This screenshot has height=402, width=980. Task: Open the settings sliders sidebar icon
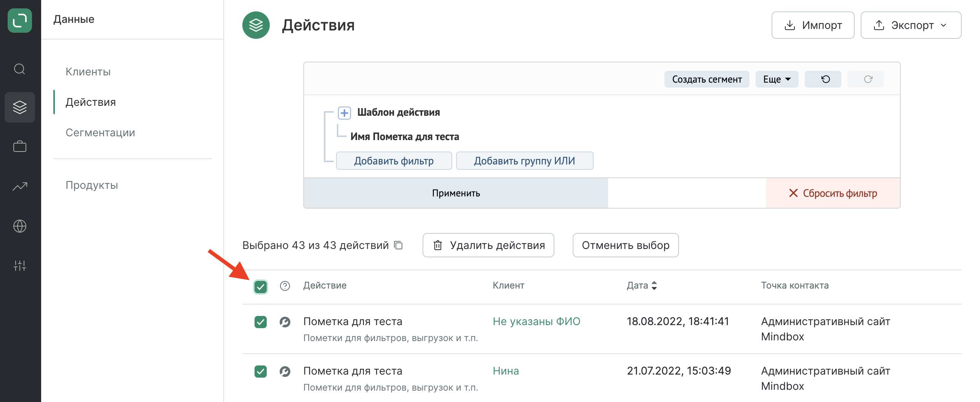pyautogui.click(x=20, y=265)
